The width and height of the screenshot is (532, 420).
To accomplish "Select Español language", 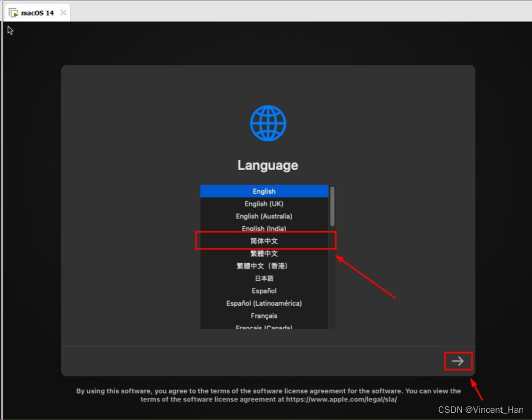I will click(264, 291).
